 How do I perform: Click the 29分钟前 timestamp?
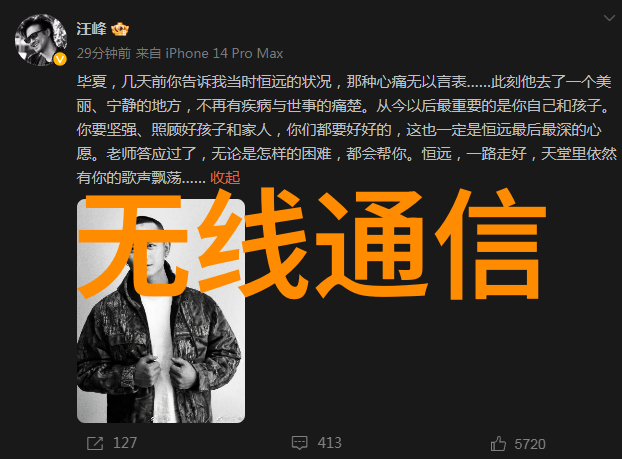(x=104, y=53)
